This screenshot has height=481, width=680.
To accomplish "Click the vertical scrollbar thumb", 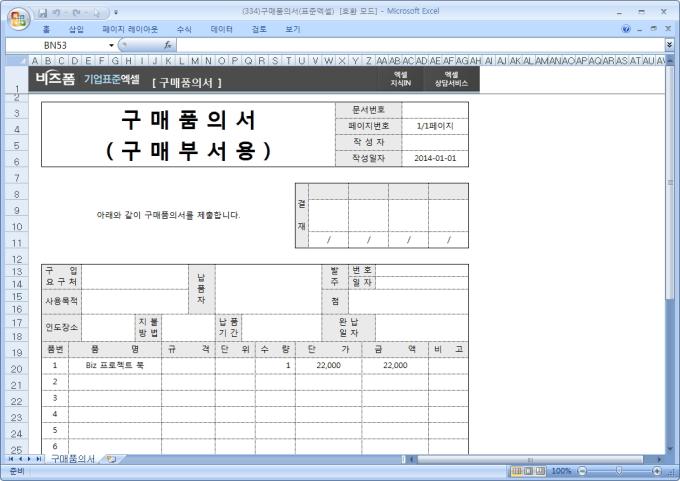I will (x=670, y=183).
